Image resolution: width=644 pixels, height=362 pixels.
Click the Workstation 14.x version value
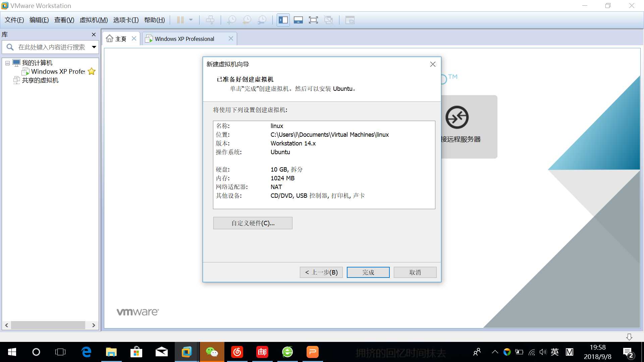tap(293, 143)
